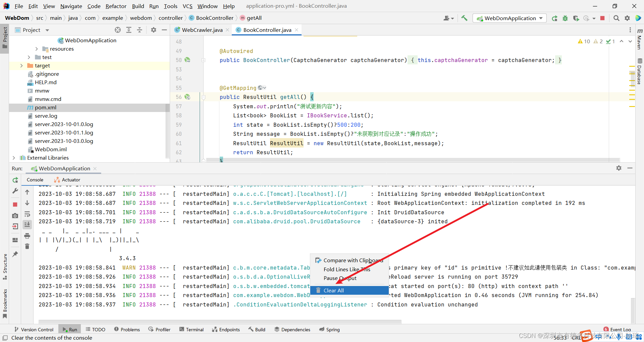This screenshot has width=644, height=342.
Task: Open the Spring tool window
Action: coord(329,330)
